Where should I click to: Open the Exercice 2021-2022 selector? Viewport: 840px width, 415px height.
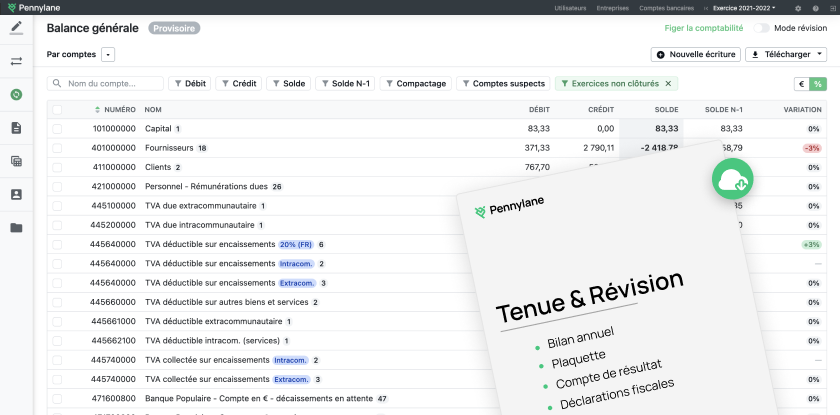click(745, 8)
